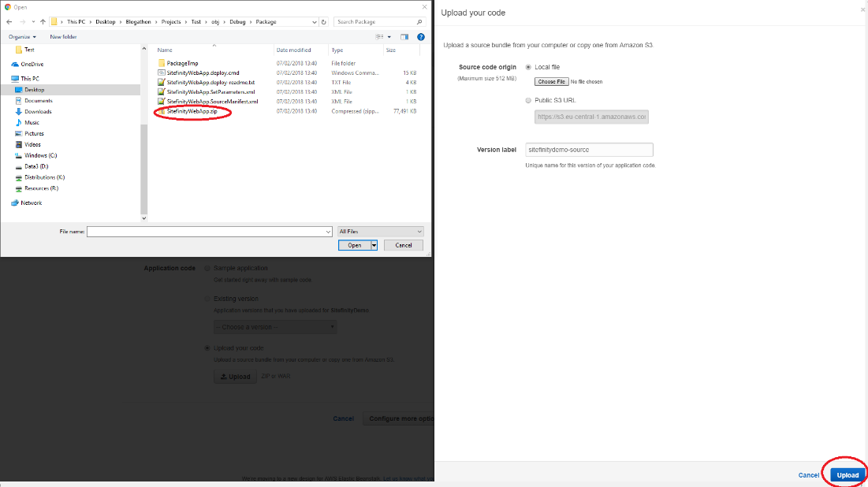Click the Up one level arrow
The image size is (868, 487).
click(x=43, y=22)
